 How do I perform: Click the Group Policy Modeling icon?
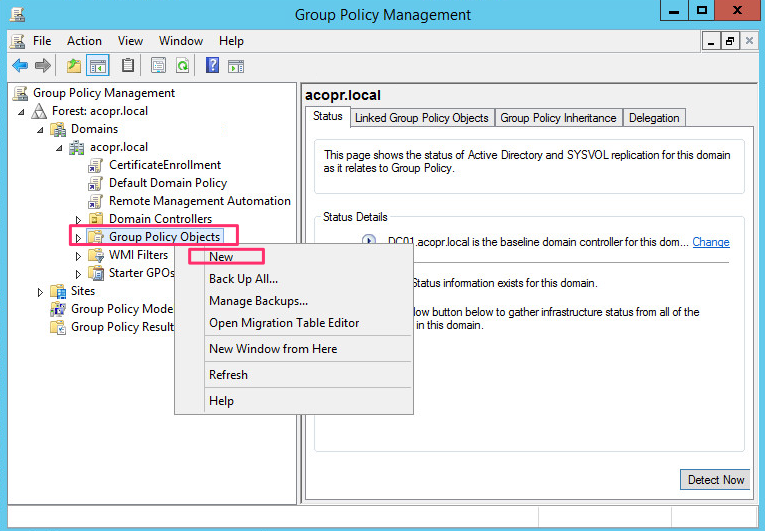(x=58, y=309)
